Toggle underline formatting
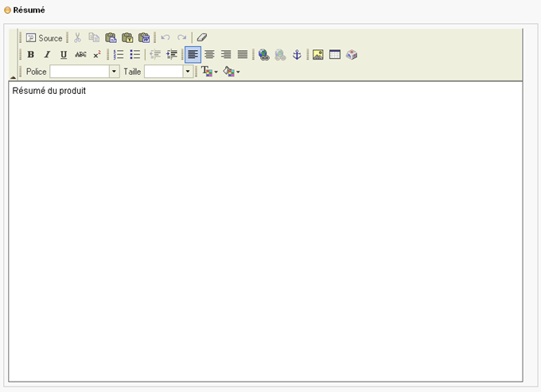This screenshot has width=541, height=392. (x=64, y=55)
